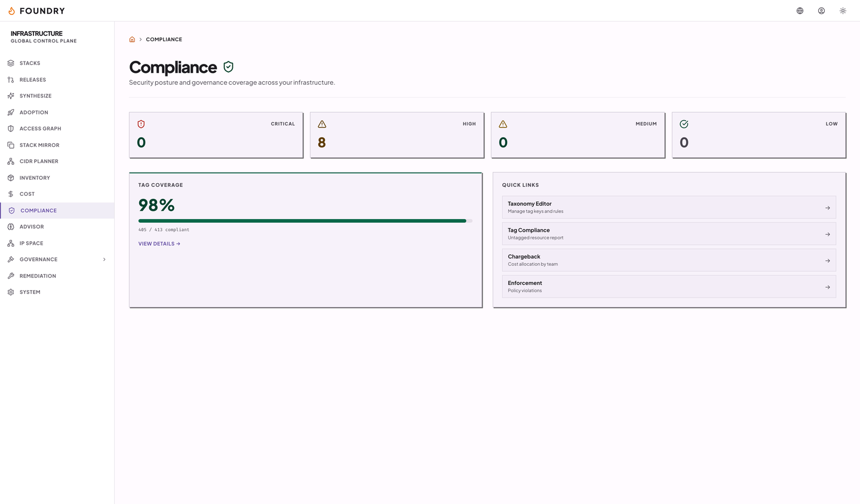
Task: Click the Stack Mirror copy icon
Action: click(x=11, y=145)
